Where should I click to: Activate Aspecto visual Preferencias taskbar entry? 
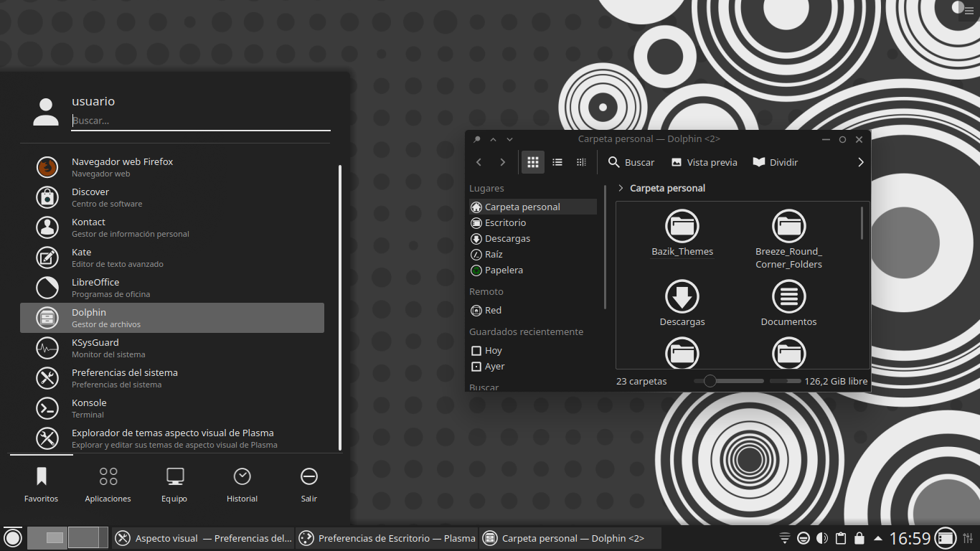[x=203, y=538]
